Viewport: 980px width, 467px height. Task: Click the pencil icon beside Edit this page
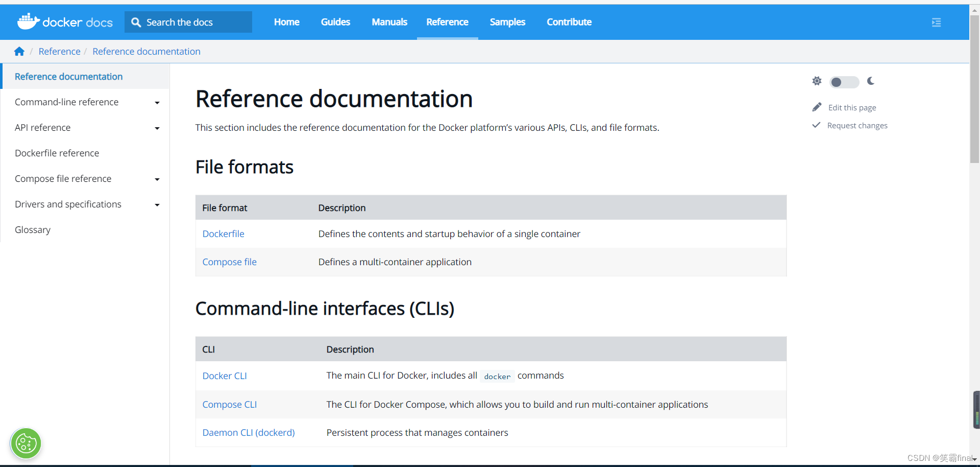pos(817,107)
